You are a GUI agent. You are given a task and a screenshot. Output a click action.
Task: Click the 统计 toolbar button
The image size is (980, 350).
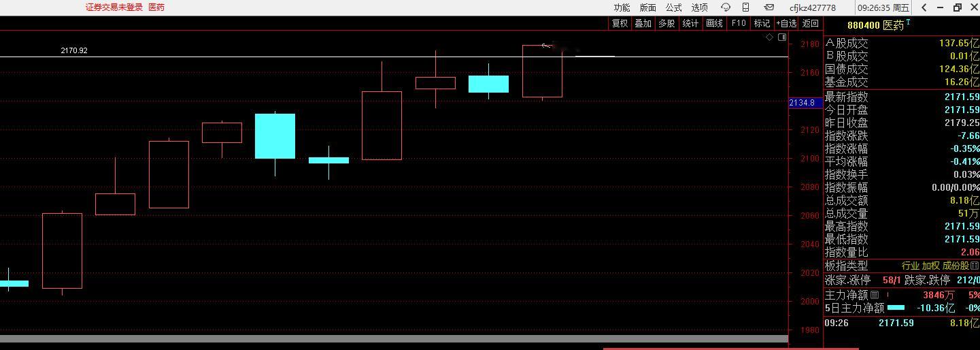[x=690, y=23]
